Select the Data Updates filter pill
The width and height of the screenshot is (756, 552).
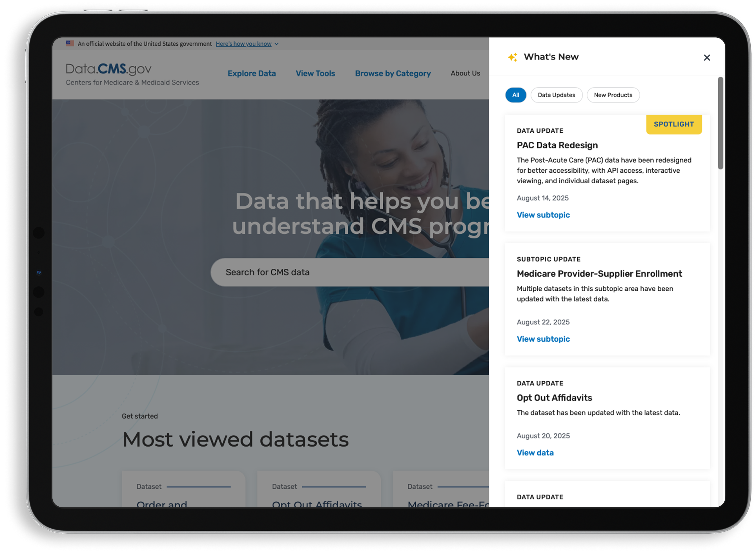click(x=556, y=95)
